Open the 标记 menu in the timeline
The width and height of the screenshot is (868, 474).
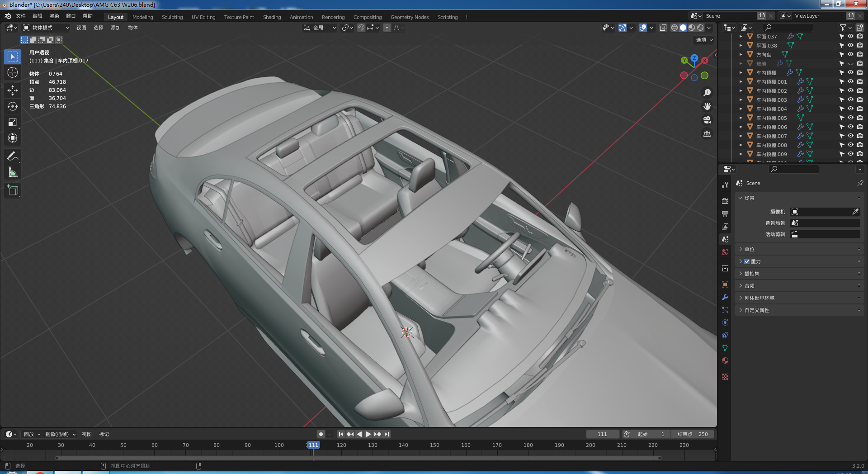pyautogui.click(x=104, y=434)
